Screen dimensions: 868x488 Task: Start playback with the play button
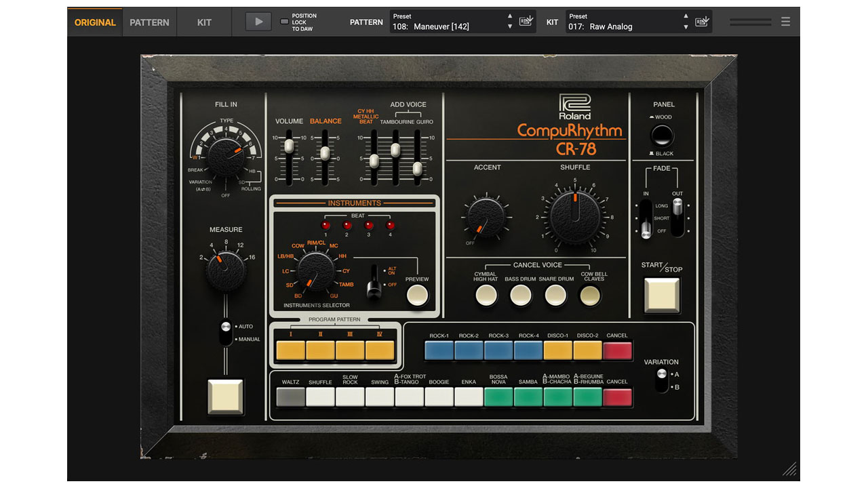click(258, 22)
